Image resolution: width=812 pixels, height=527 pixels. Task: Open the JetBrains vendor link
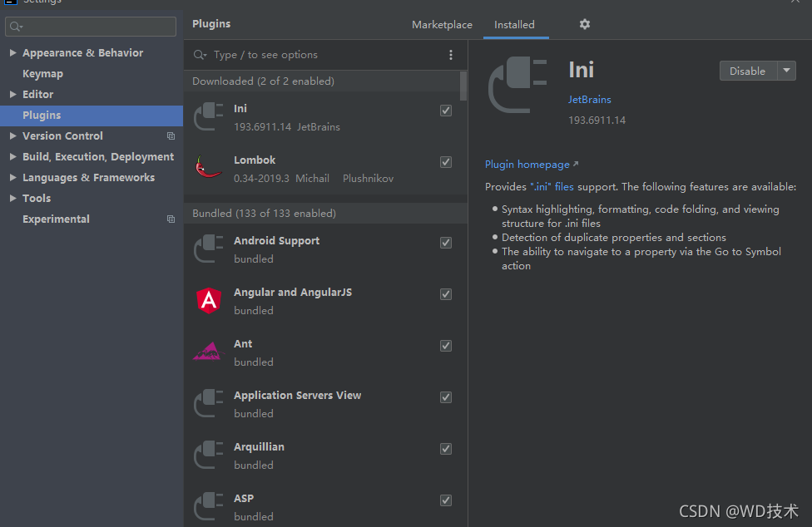(x=589, y=99)
